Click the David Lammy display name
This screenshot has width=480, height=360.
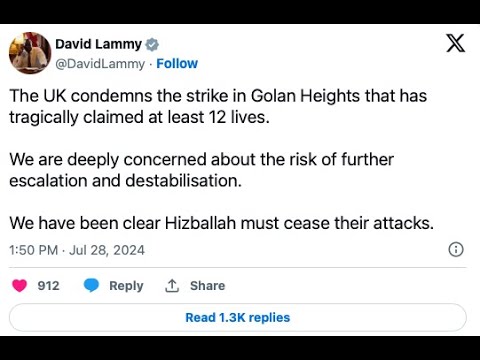[99, 44]
